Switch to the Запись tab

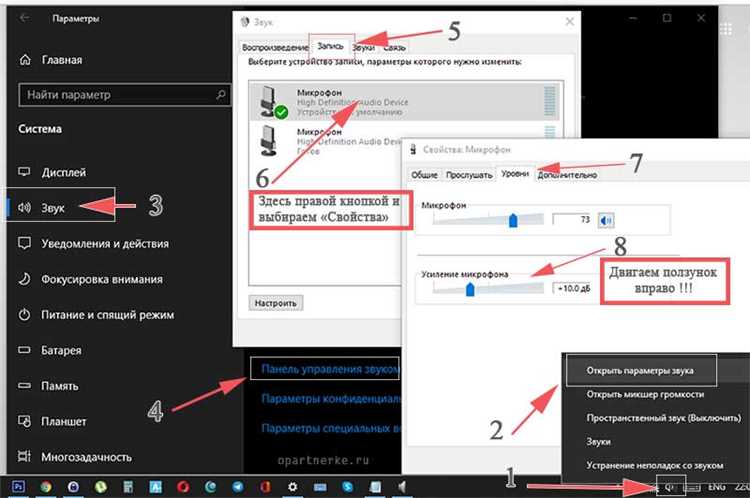331,46
